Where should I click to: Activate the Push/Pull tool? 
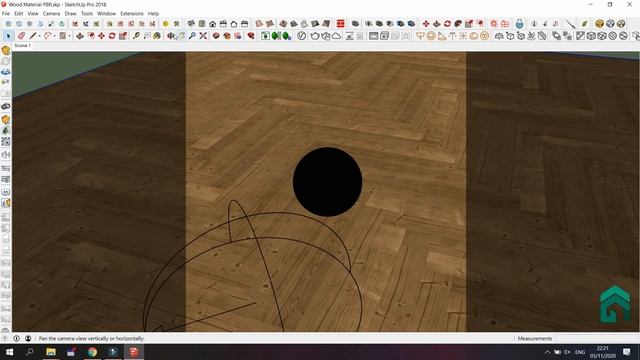(x=80, y=36)
